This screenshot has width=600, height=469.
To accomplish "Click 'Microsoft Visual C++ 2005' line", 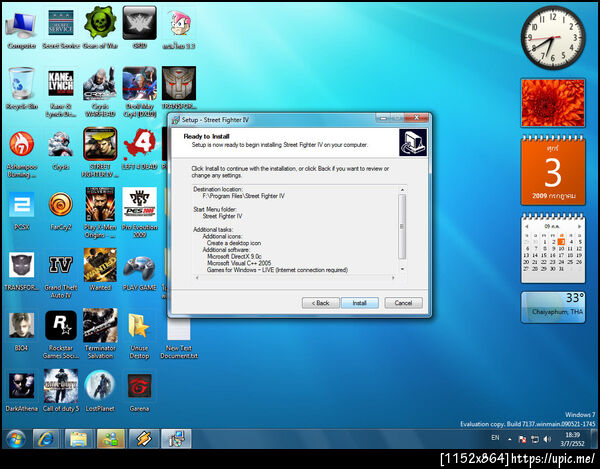I will pos(239,263).
